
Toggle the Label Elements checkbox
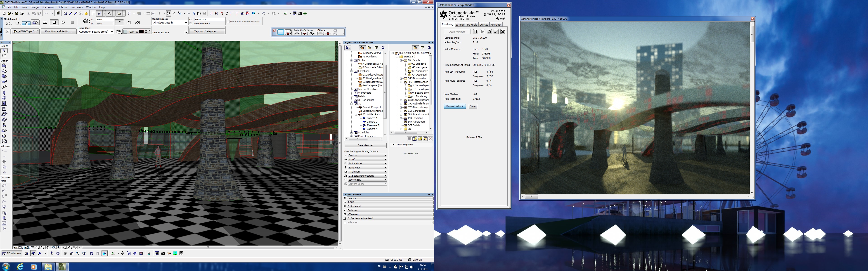coord(191,24)
